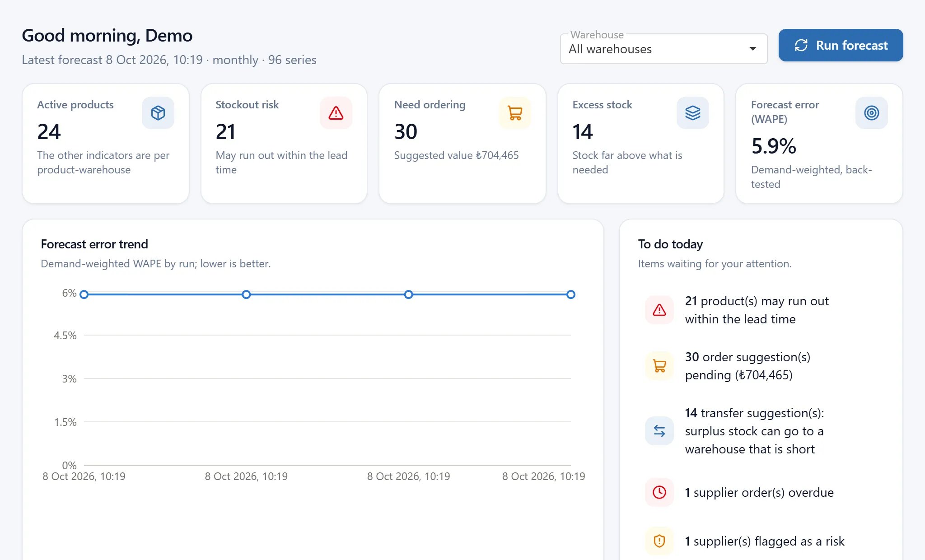Click 'Demand-weighted, back-tested' description

(x=811, y=177)
